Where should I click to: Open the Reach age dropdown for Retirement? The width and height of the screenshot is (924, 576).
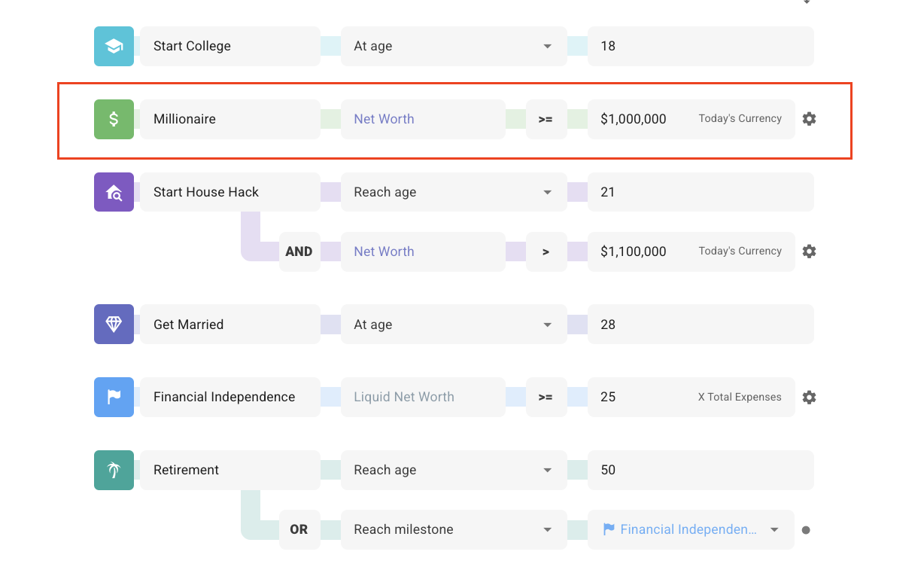pyautogui.click(x=454, y=470)
